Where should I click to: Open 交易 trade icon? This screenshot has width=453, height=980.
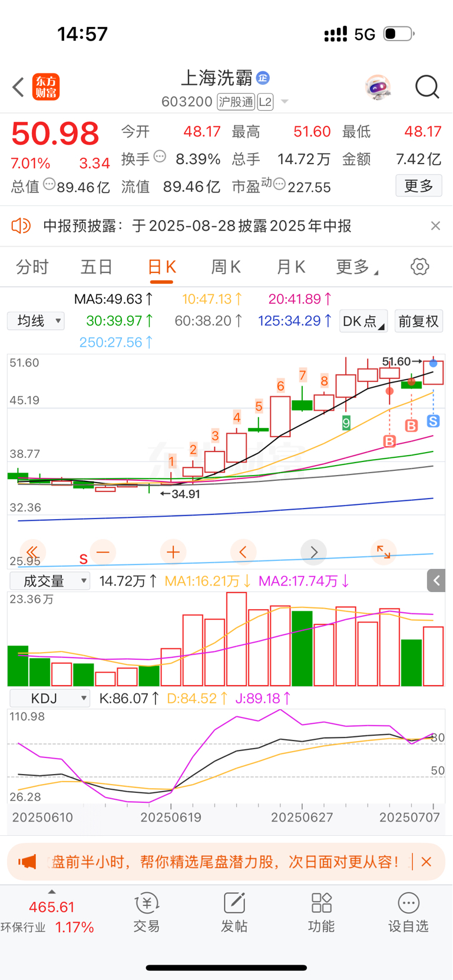(x=147, y=912)
